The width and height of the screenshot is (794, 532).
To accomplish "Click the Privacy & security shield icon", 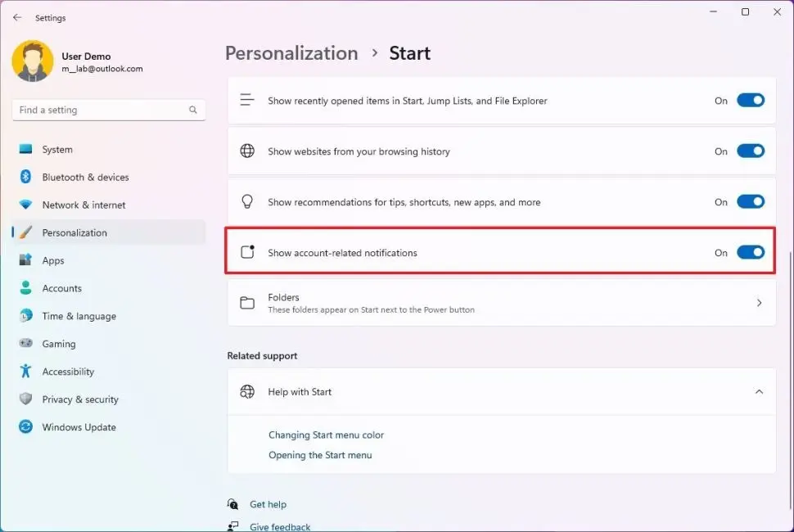I will 25,399.
